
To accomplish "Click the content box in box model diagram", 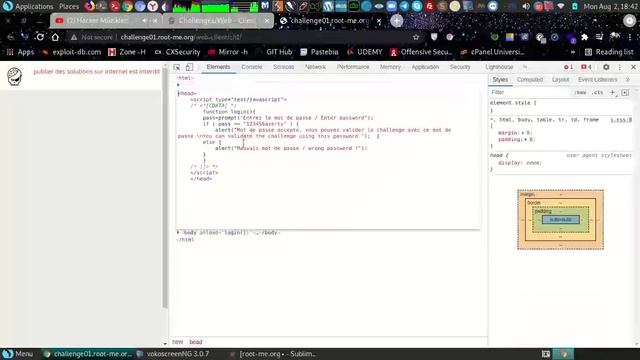I will [560, 220].
